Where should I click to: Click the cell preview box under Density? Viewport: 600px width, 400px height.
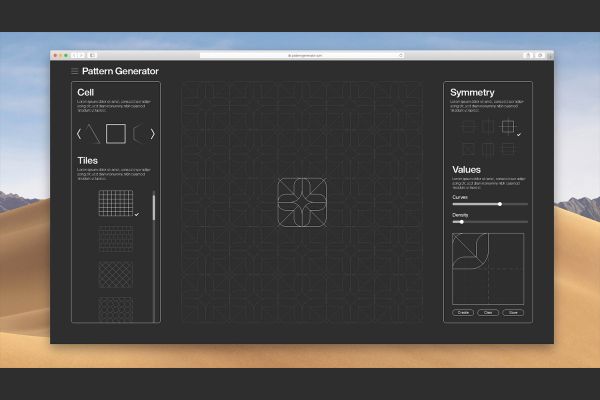pyautogui.click(x=488, y=269)
